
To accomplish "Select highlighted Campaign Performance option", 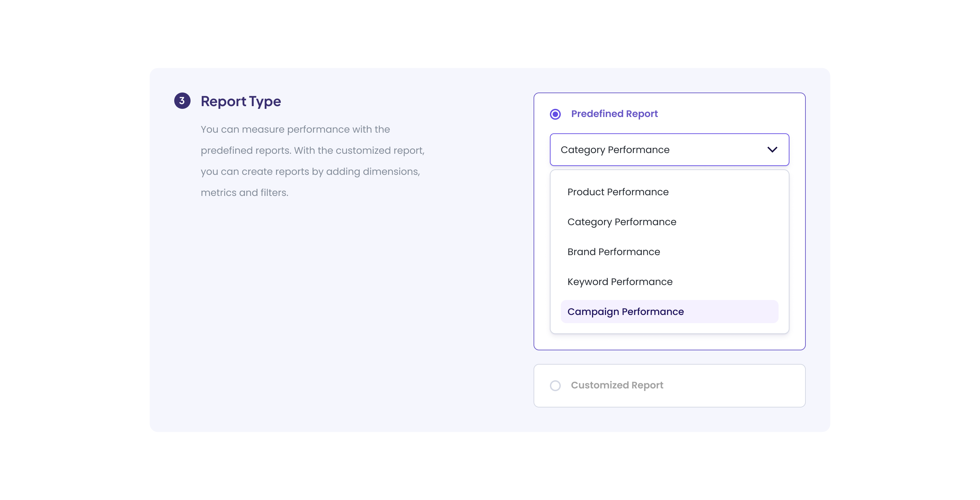I will (625, 312).
